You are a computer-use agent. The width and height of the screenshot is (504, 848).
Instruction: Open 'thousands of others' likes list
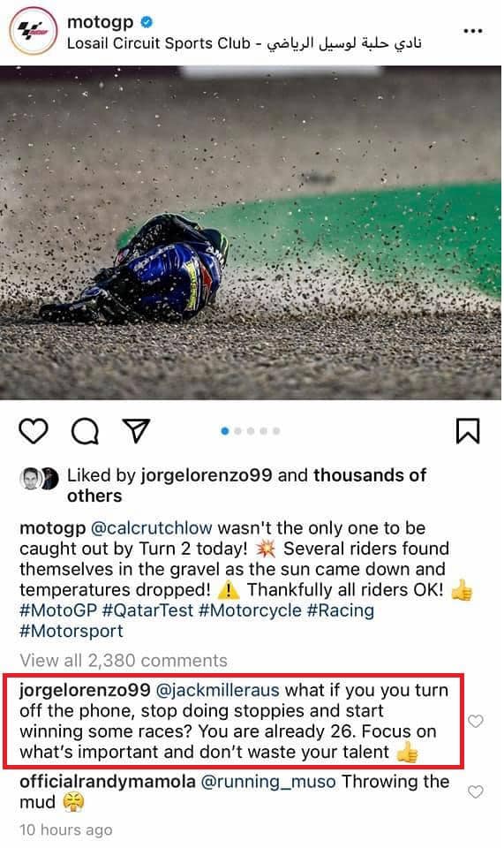tap(247, 486)
